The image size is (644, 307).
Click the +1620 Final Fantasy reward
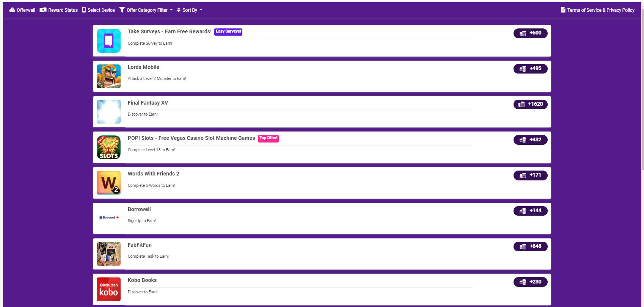tap(530, 104)
